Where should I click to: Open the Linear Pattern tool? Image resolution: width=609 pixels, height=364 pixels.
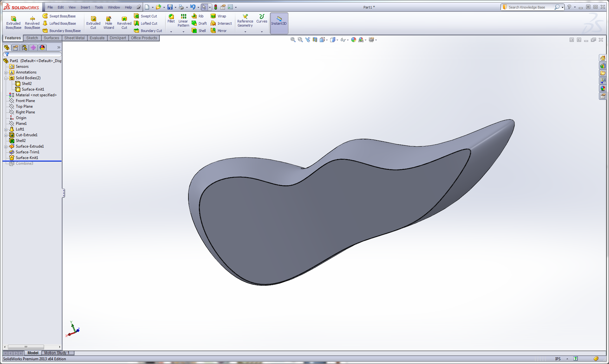point(183,16)
